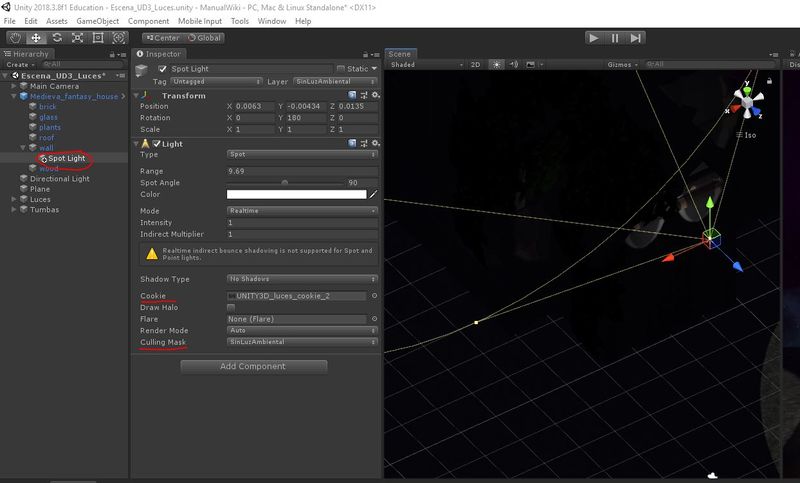Collapse the wall object in Hierarchy
800x483 pixels.
pos(23,147)
